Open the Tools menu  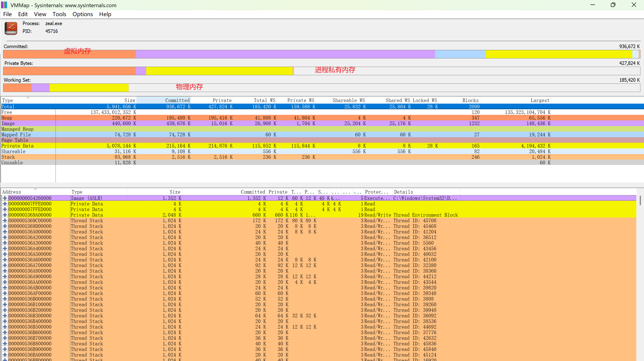point(59,14)
